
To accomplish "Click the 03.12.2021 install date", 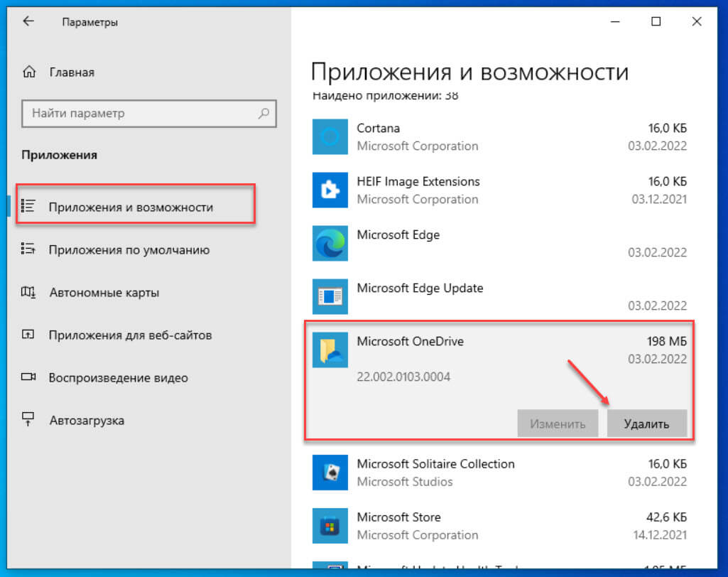I will pos(659,199).
